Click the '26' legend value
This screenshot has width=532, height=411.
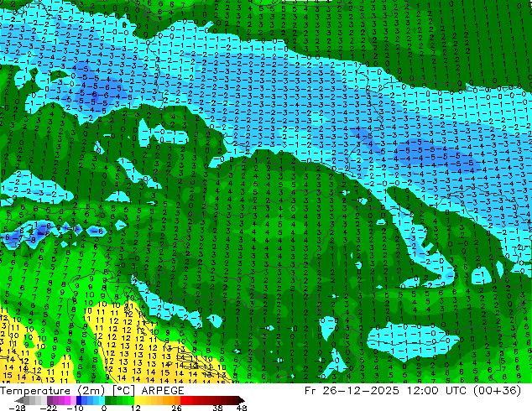[x=176, y=408]
